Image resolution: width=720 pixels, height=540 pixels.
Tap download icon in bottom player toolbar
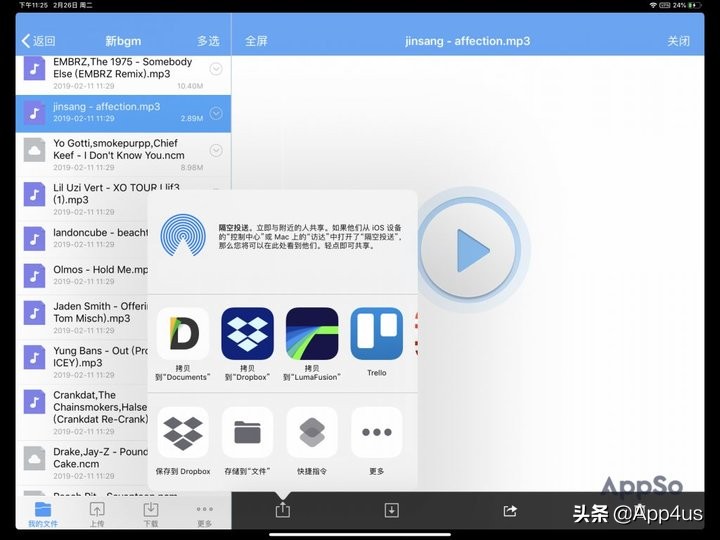click(x=391, y=510)
